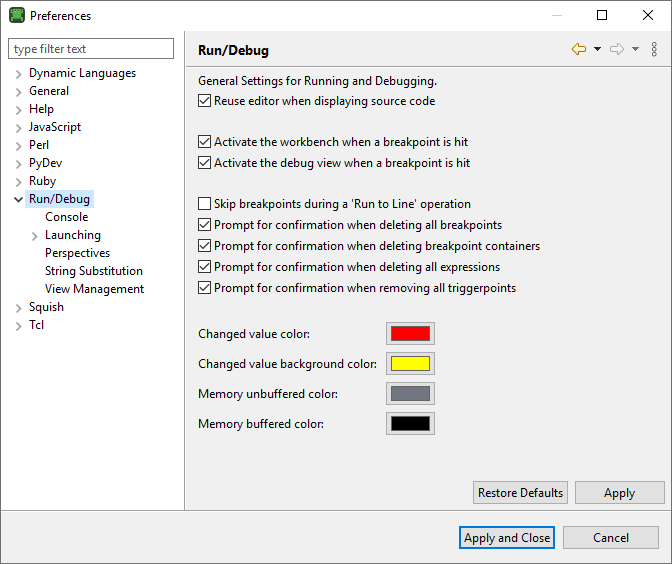Select the Squish tree item
672x564 pixels.
(46, 307)
